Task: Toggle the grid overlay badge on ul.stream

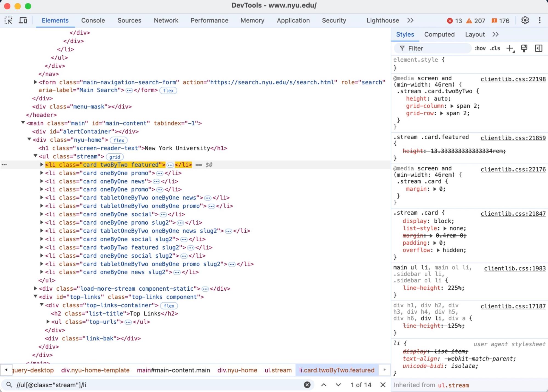Action: click(115, 157)
